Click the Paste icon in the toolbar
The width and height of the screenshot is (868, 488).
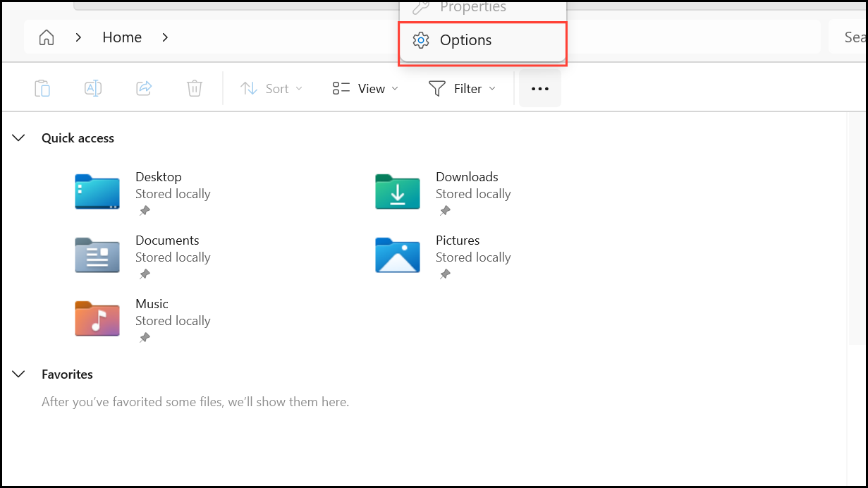point(42,88)
